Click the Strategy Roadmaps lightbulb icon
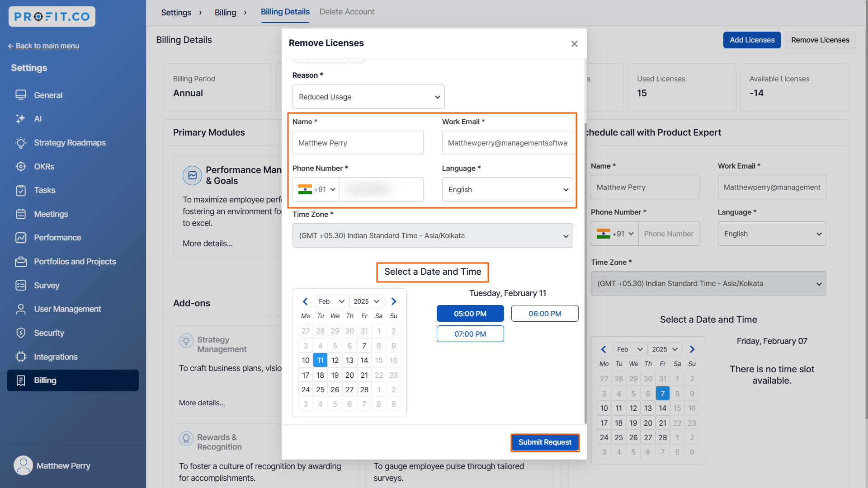Screen dimensions: 868x488 21,143
